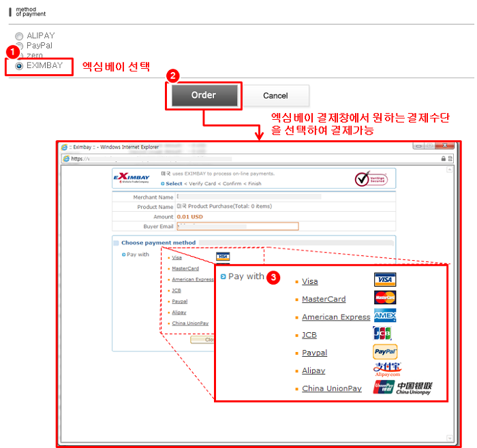477x448 pixels.
Task: Click the Eximbay logo in the header
Action: 132,178
